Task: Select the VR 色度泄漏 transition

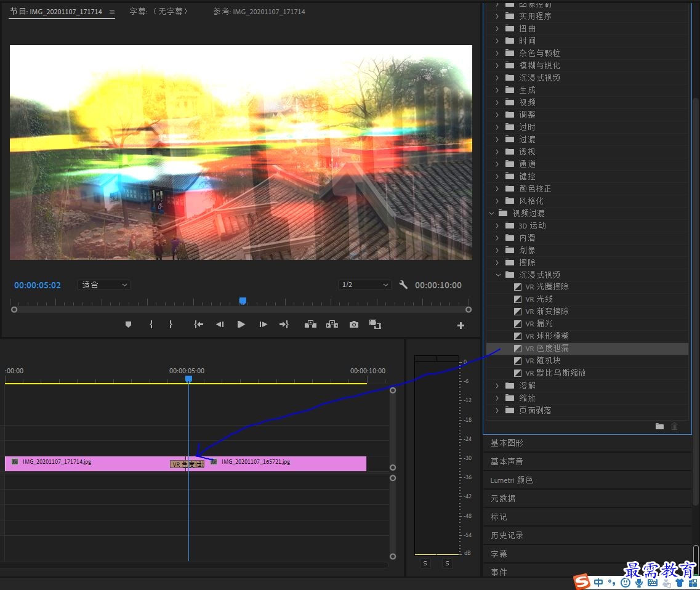Action: point(587,349)
